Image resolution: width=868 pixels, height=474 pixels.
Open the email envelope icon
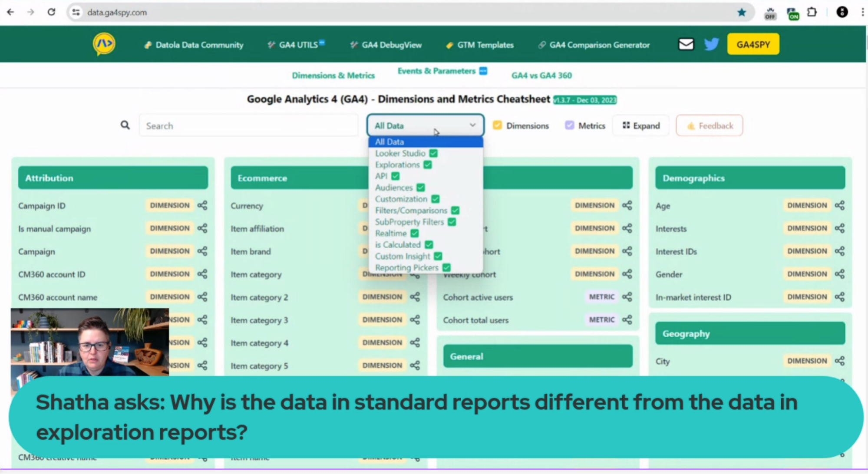pyautogui.click(x=686, y=44)
